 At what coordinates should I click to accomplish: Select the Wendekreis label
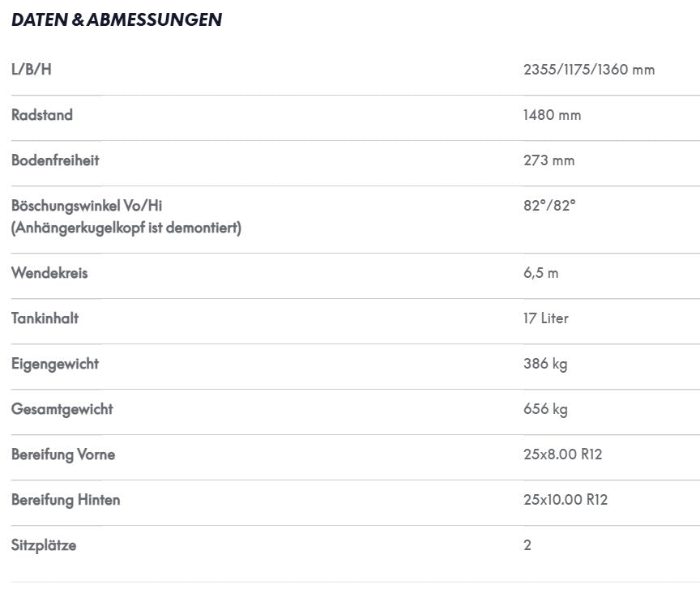point(49,273)
